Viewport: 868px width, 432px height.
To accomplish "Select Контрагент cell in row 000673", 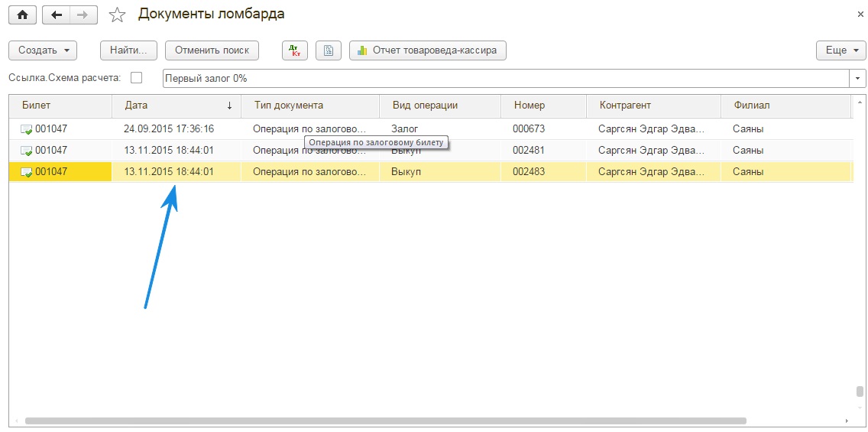I will (654, 129).
